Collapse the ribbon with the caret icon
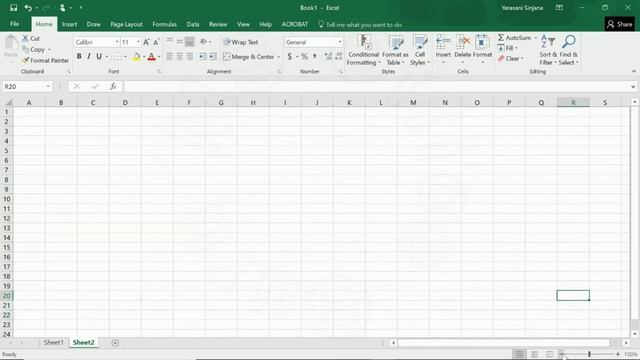The height and width of the screenshot is (360, 640). (633, 71)
